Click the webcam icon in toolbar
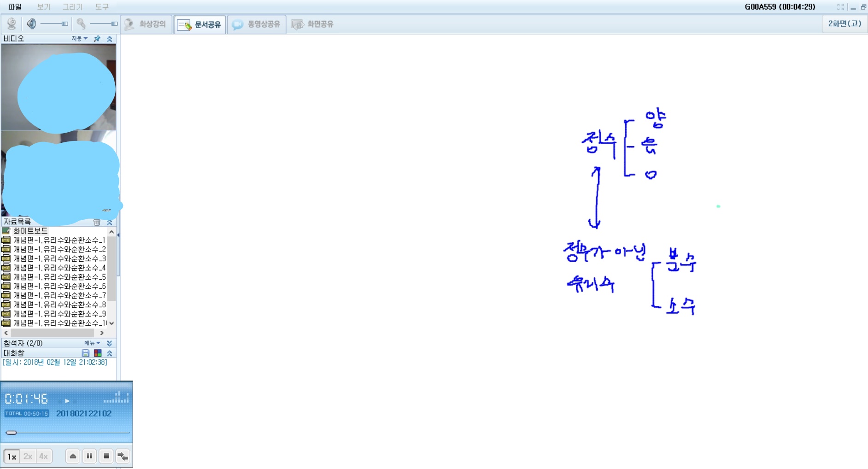The image size is (868, 469). point(12,23)
